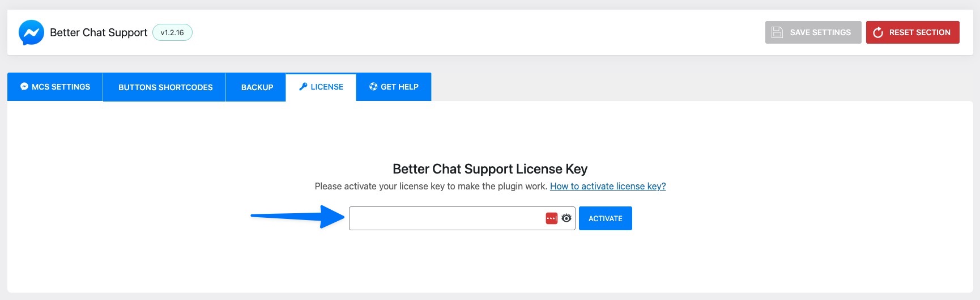Open the Get Help tab
980x300 pixels.
(x=399, y=87)
